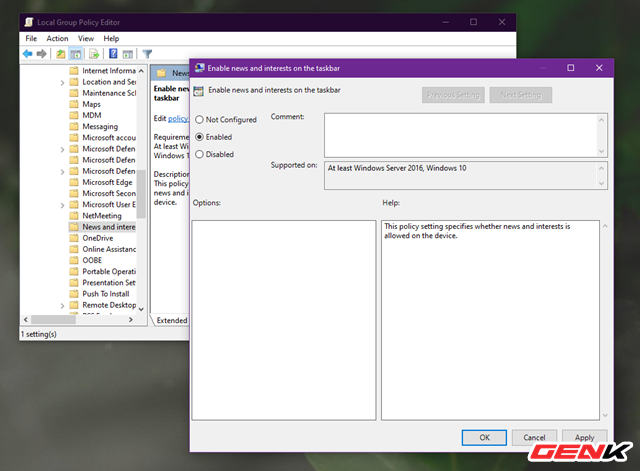This screenshot has height=471, width=640.
Task: Open the Help toolbar icon with question mark
Action: coord(113,53)
